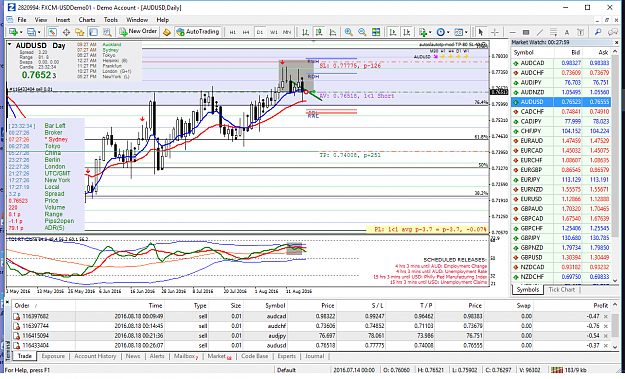Toggle the Data Window panel
The height and width of the screenshot is (379, 625).
(x=66, y=32)
